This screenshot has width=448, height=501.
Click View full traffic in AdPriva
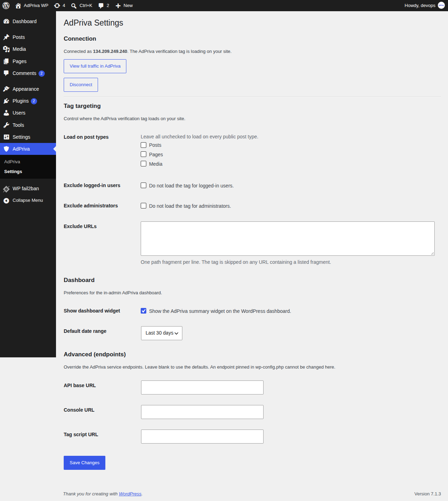[x=95, y=66]
